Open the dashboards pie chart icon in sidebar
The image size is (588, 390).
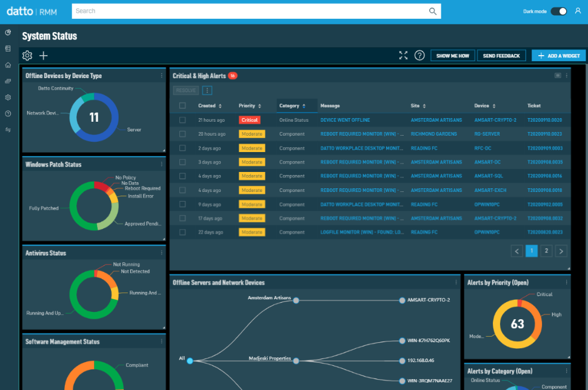(x=8, y=33)
